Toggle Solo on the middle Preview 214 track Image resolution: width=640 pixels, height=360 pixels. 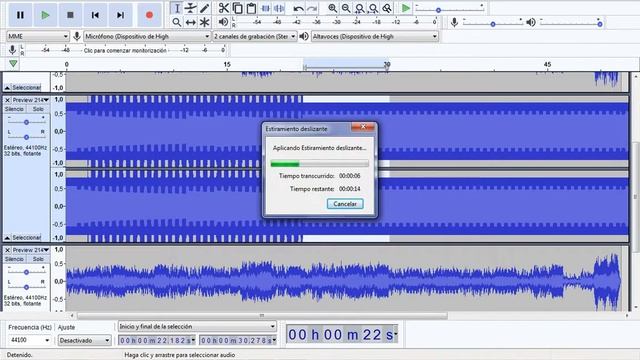click(38, 109)
